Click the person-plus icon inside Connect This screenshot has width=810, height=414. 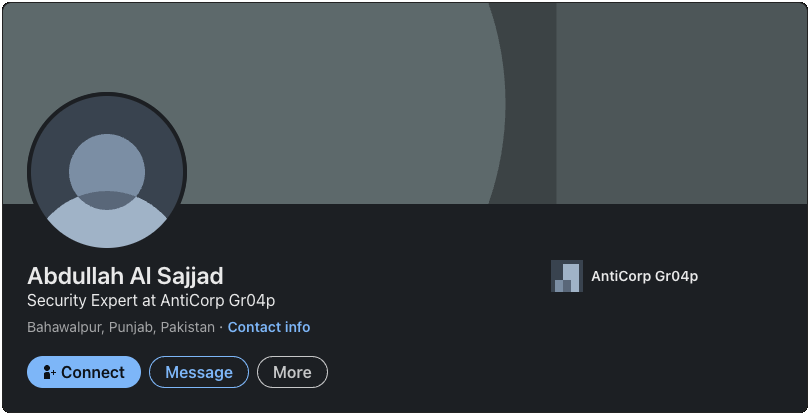[x=49, y=372]
